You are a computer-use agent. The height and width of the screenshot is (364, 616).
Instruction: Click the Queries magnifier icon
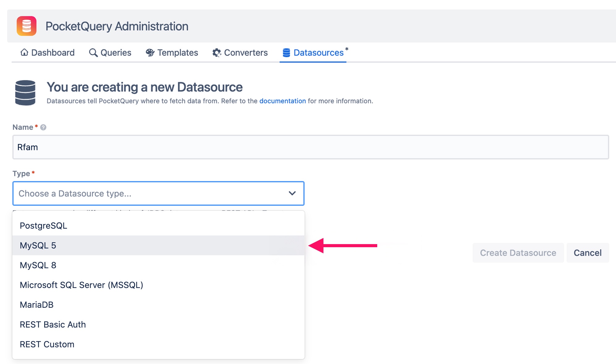tap(93, 53)
